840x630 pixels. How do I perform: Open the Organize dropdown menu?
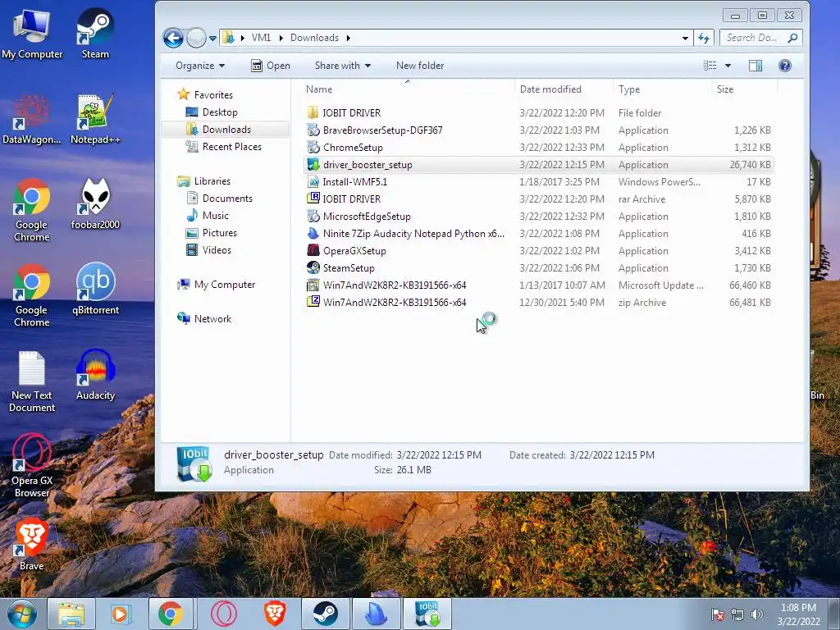point(200,66)
